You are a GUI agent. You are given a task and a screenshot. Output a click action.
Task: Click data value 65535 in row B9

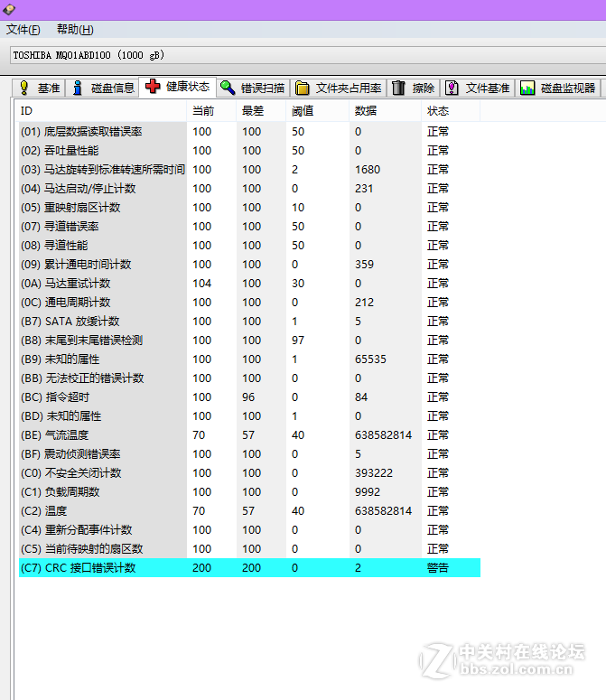[x=371, y=359]
